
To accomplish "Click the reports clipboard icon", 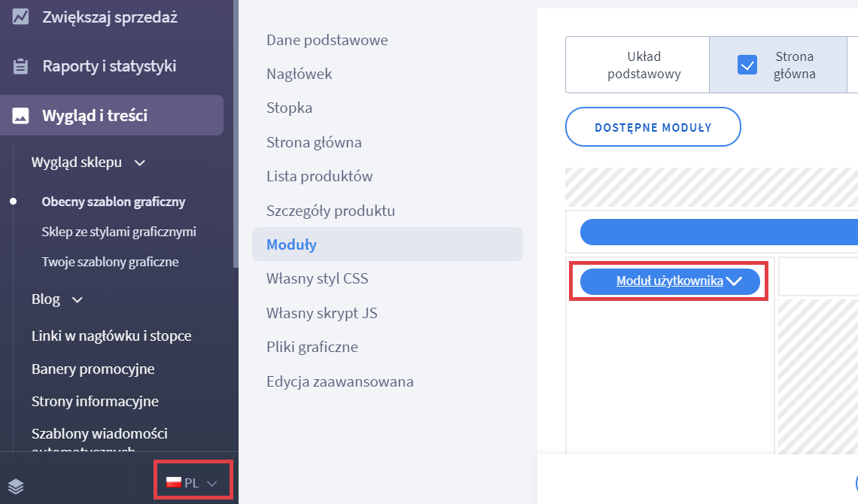I will 21,66.
